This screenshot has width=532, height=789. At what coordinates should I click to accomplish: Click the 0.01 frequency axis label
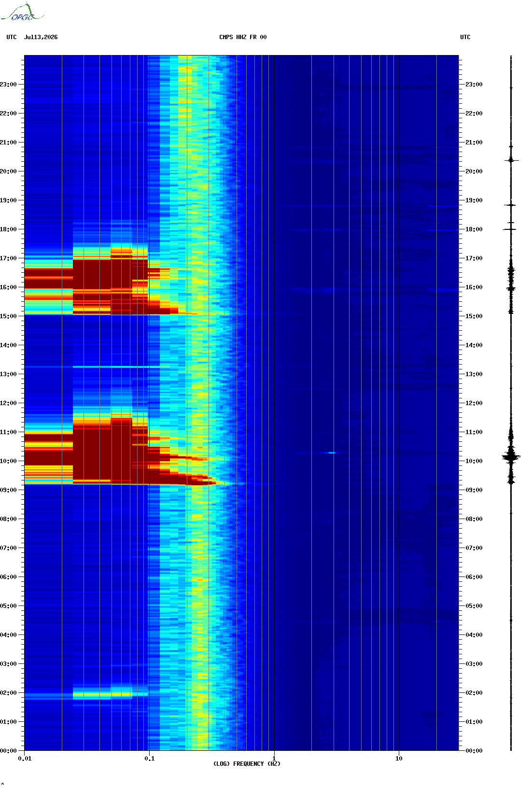click(x=25, y=759)
